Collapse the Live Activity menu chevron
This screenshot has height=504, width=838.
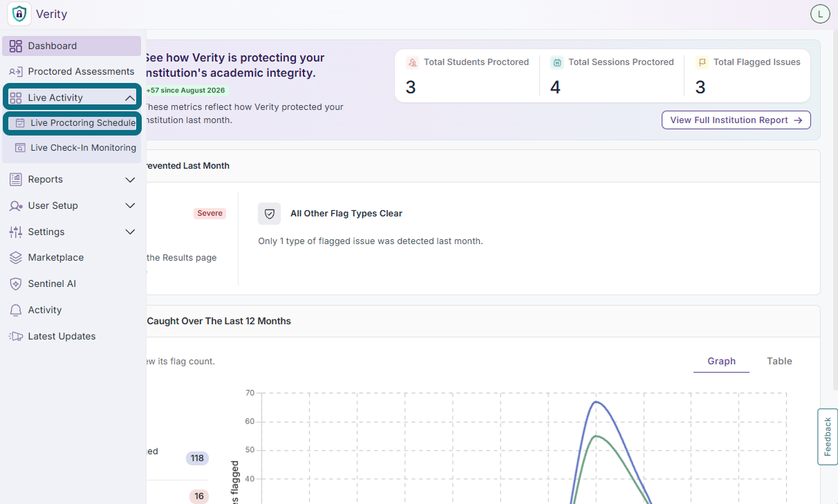tap(130, 98)
